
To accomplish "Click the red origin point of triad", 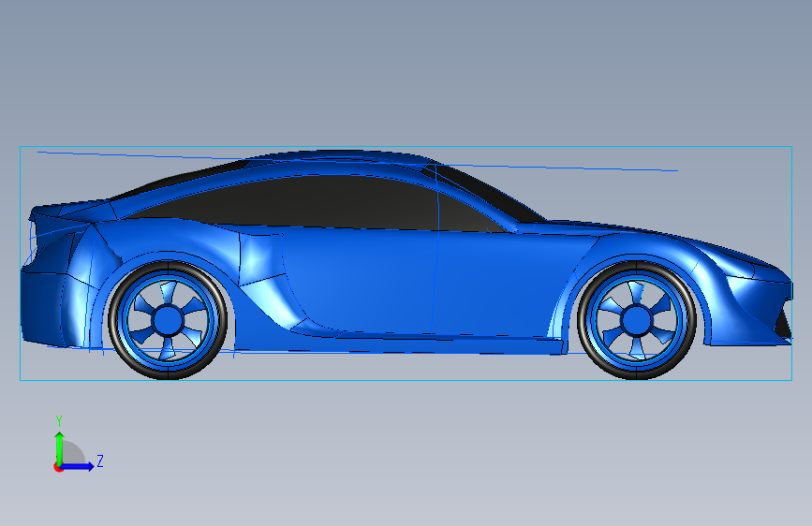I will point(58,467).
